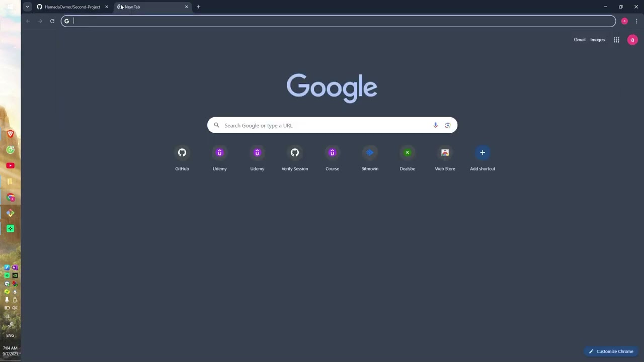644x362 pixels.
Task: Click the Search Google or type a URL box
Action: click(x=332, y=125)
